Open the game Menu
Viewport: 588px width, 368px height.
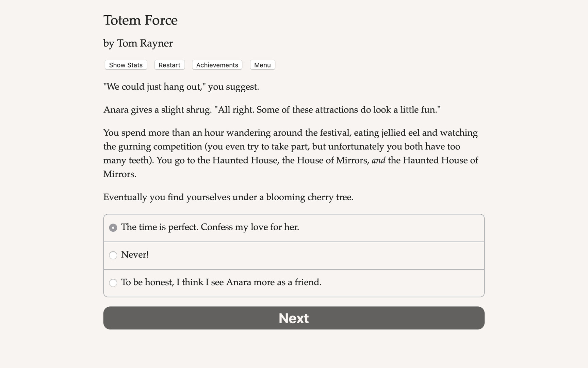pyautogui.click(x=262, y=65)
